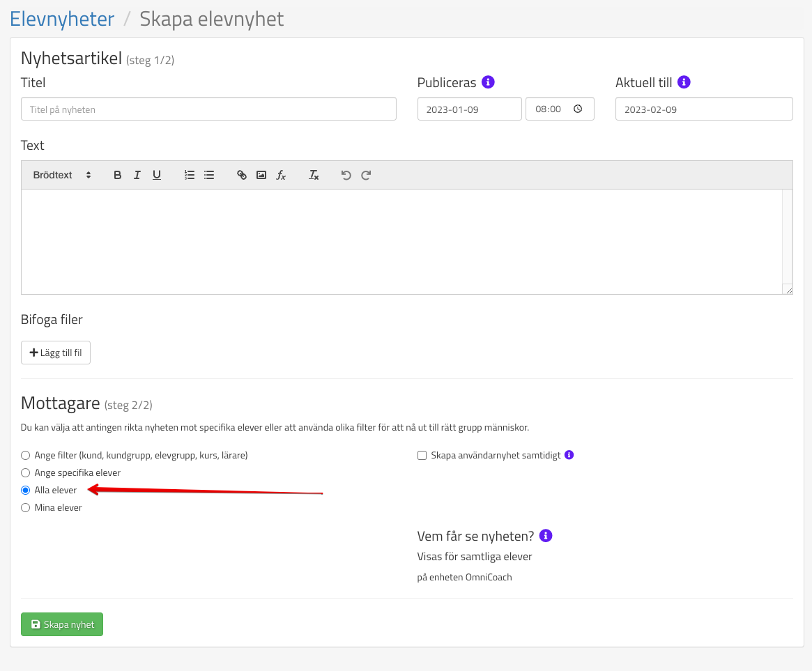Image resolution: width=812 pixels, height=671 pixels.
Task: Choose 'Ange specifika elever' radio option
Action: tap(26, 473)
